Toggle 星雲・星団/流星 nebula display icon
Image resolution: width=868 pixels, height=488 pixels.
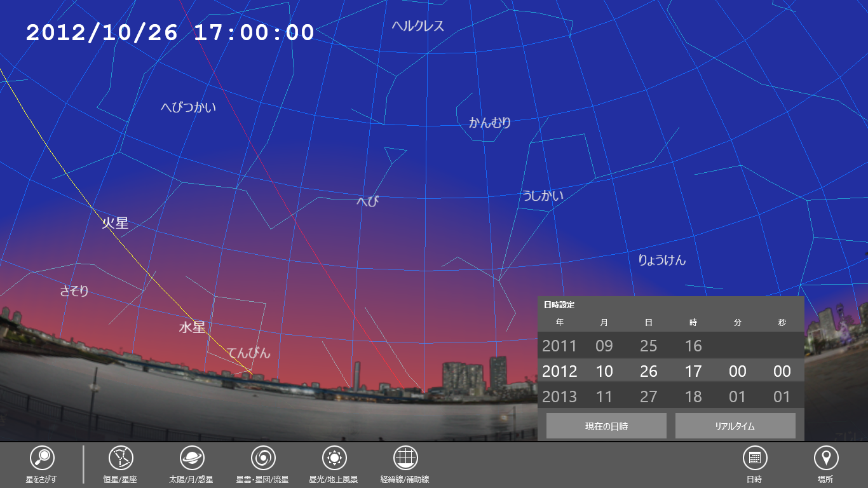click(x=262, y=457)
